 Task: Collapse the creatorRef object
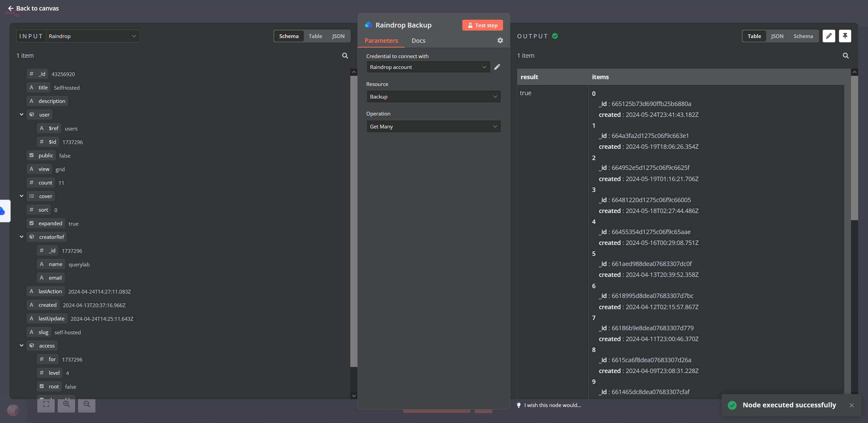(x=21, y=237)
